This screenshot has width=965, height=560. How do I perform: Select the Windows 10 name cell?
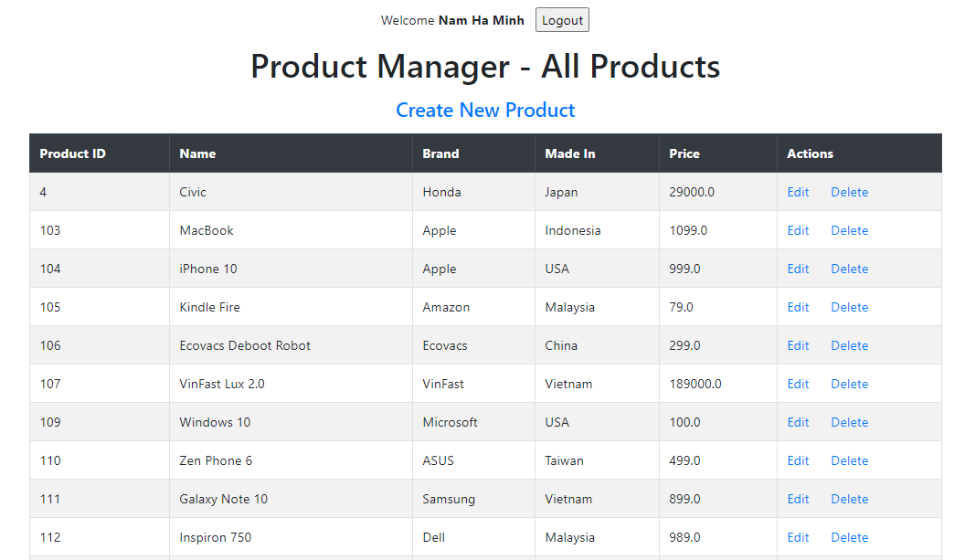pyautogui.click(x=291, y=422)
